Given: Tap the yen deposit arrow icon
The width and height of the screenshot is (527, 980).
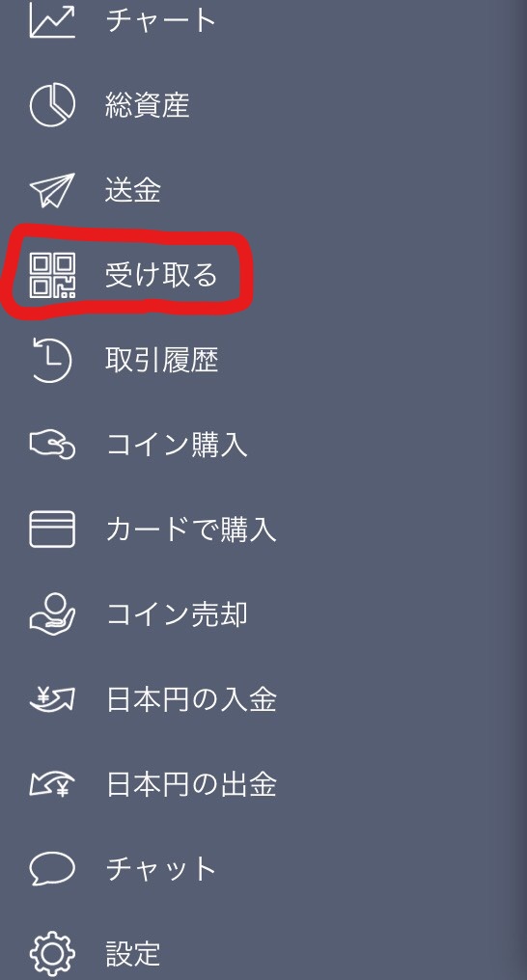Looking at the screenshot, I should [52, 698].
